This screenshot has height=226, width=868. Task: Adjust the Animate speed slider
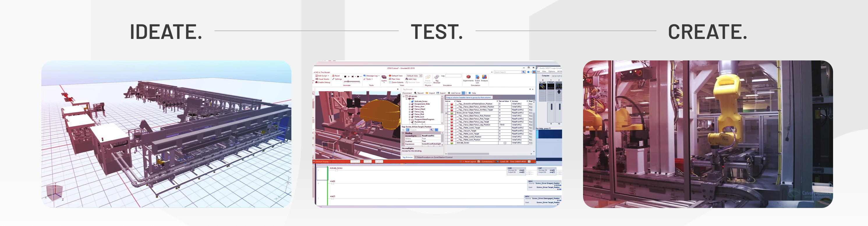[352, 81]
